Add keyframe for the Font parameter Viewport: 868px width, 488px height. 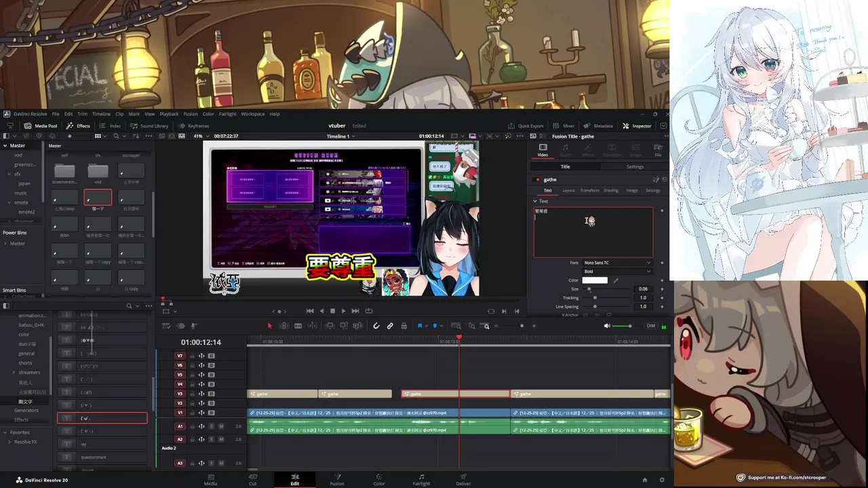pos(662,263)
